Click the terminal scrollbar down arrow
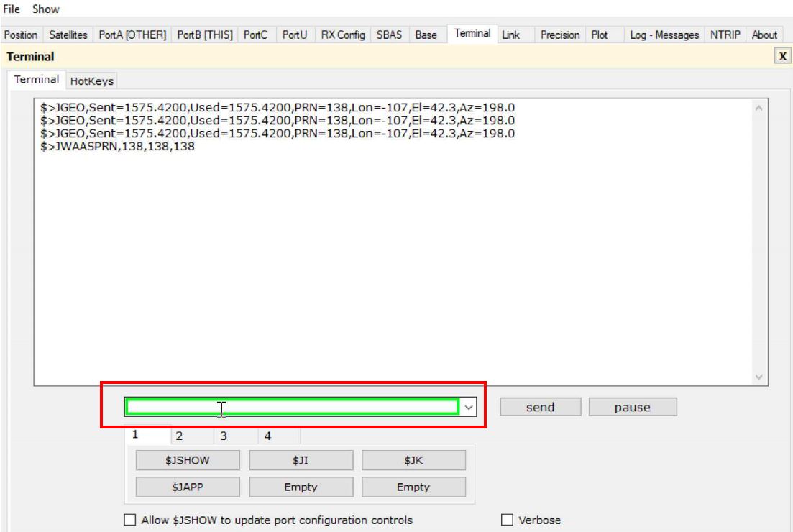The height and width of the screenshot is (532, 793). [x=758, y=377]
